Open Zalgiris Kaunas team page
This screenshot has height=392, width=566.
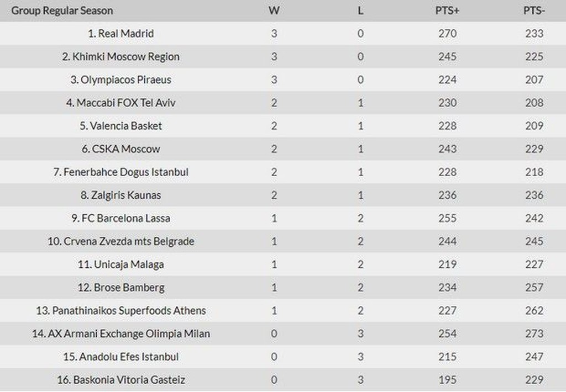point(120,195)
